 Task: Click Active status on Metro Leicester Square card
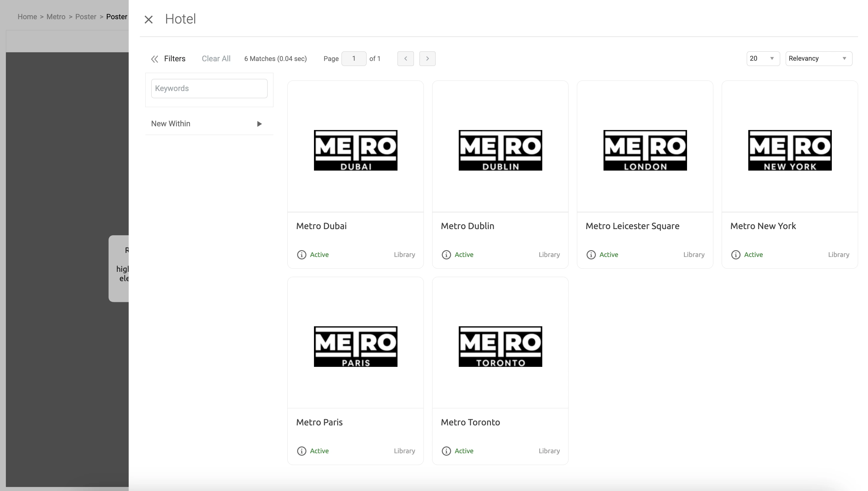[608, 254]
